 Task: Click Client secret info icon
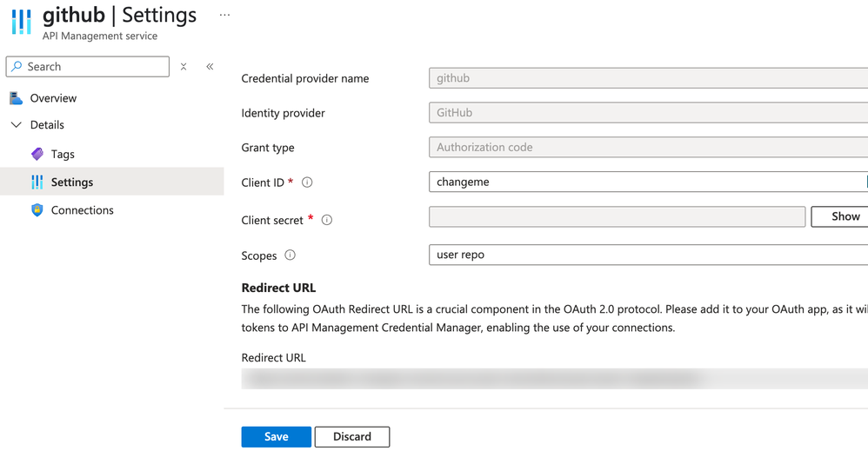[x=327, y=220]
